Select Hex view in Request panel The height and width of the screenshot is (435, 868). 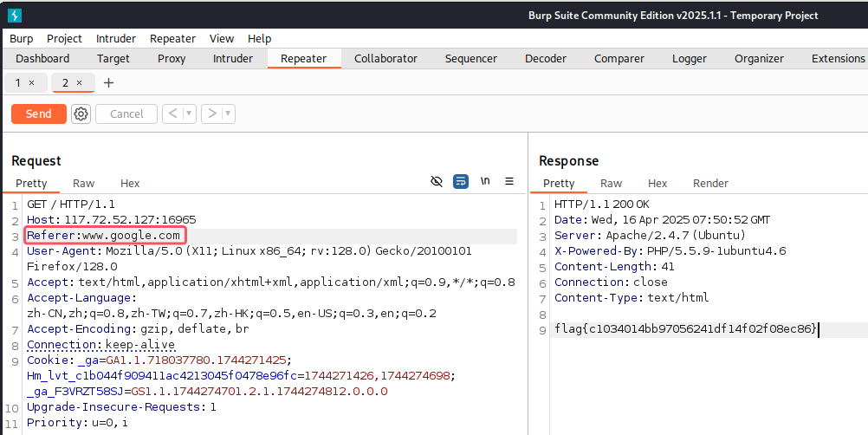tap(130, 183)
